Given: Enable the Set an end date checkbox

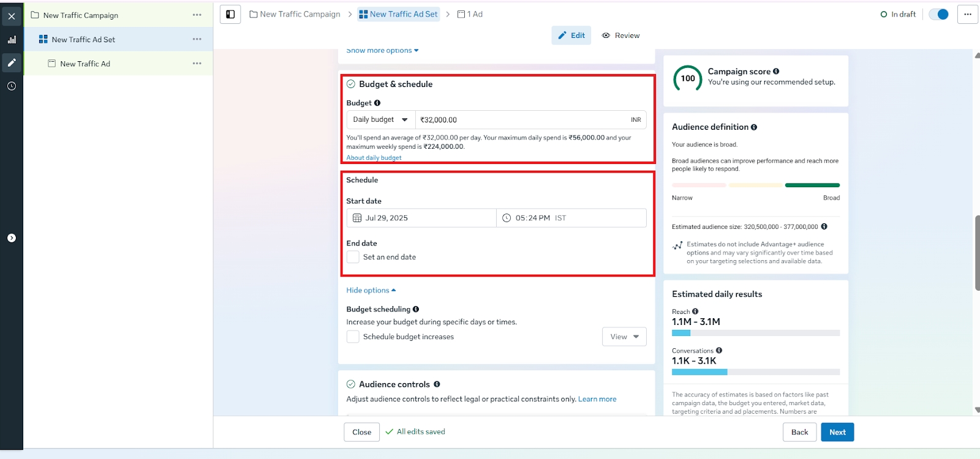Looking at the screenshot, I should (353, 257).
